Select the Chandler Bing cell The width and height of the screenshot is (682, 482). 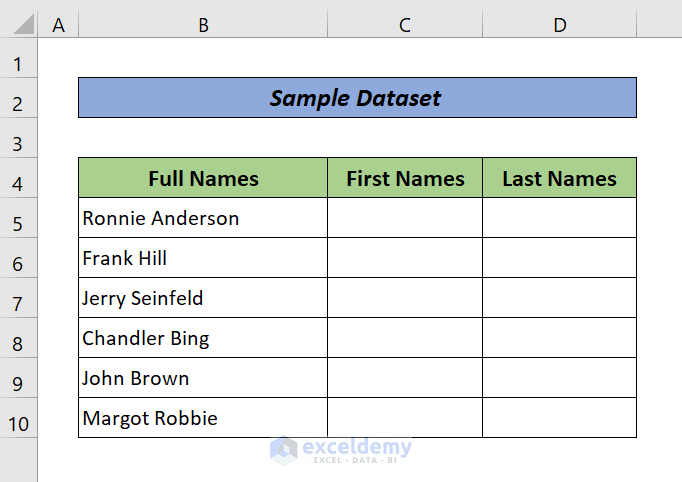click(203, 338)
